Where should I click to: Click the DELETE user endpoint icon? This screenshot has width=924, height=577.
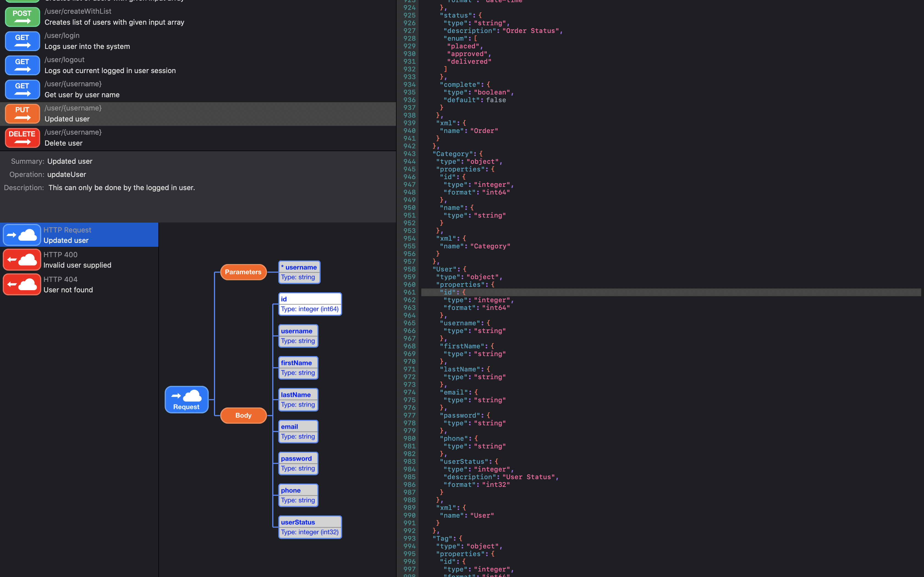22,138
